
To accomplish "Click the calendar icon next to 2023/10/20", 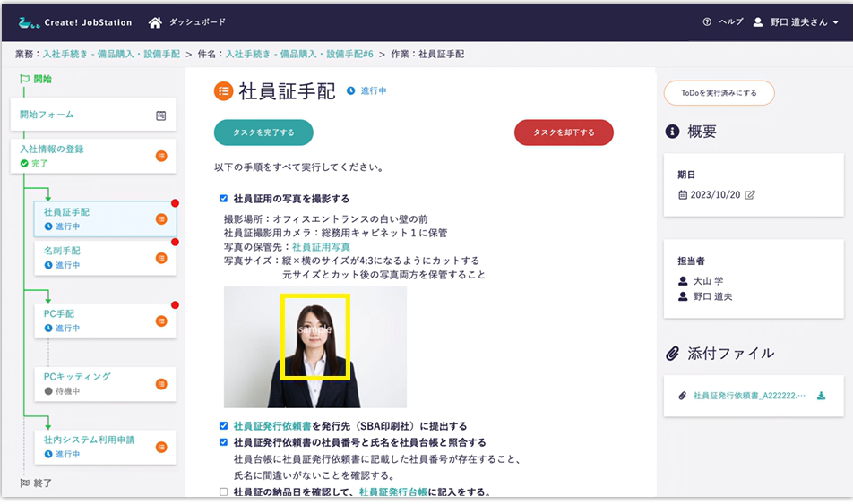I will click(683, 194).
